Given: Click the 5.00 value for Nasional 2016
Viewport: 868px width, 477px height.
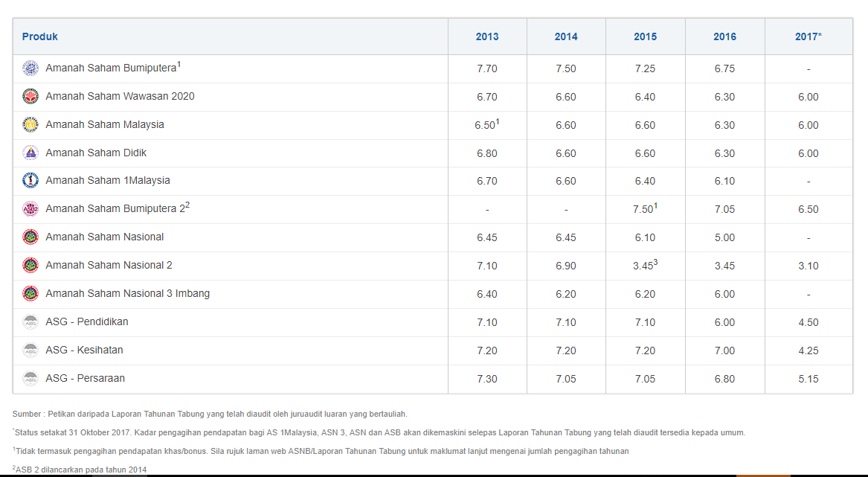Looking at the screenshot, I should click(x=724, y=237).
